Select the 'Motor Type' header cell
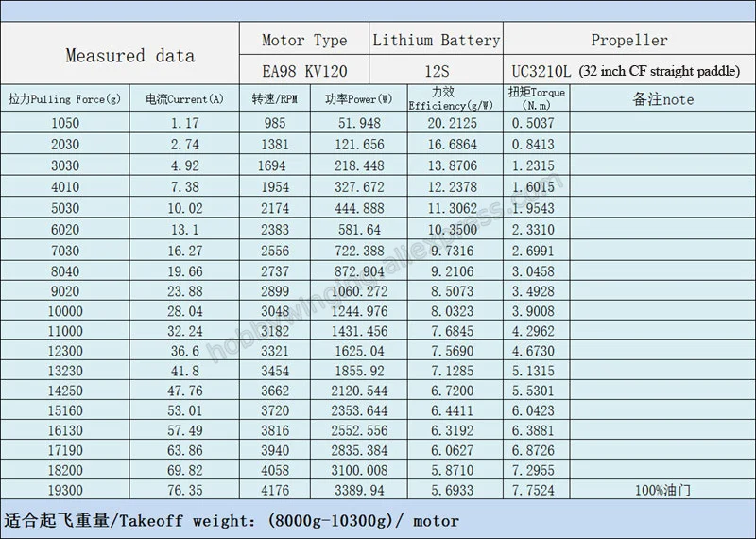The image size is (756, 539). coord(304,39)
